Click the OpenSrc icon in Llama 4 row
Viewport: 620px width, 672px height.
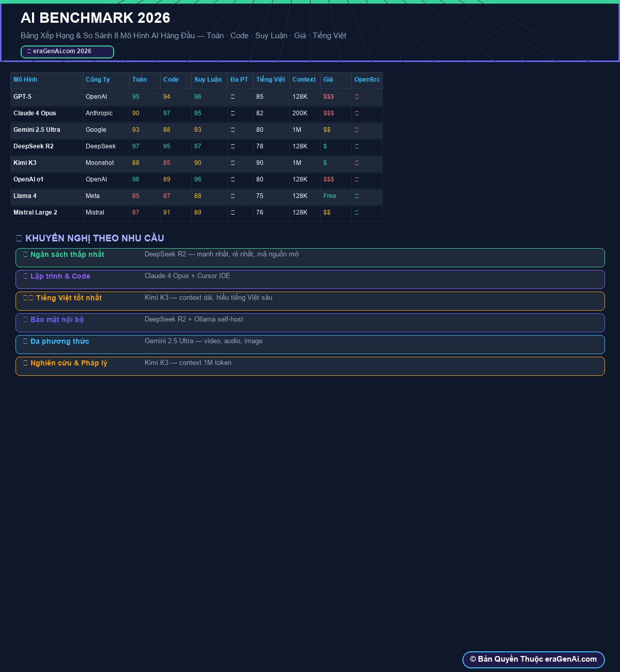357,196
